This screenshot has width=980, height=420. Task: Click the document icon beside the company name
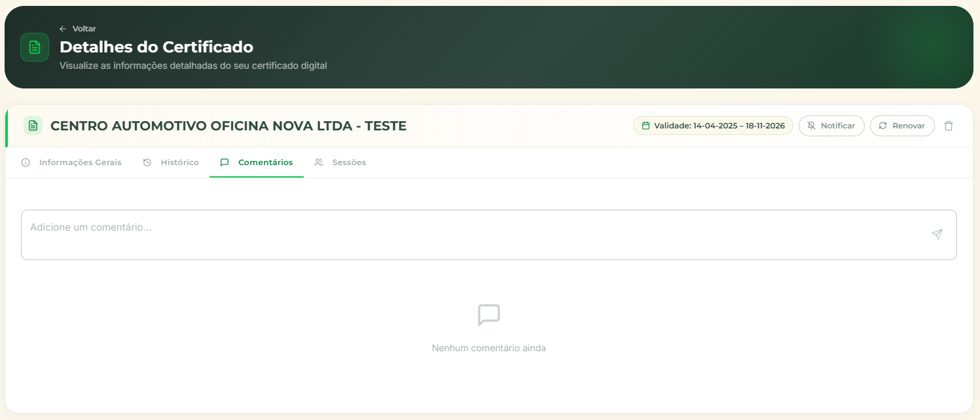33,126
